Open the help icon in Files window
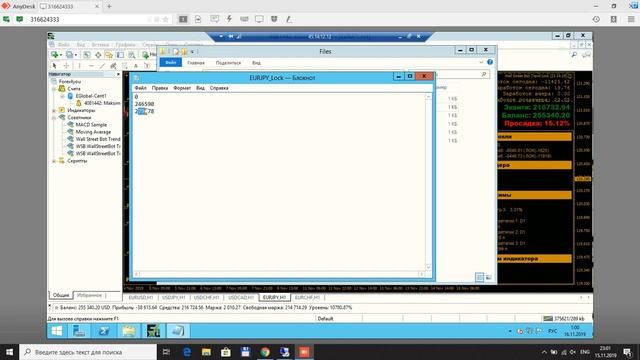640x360 pixels. 490,62
